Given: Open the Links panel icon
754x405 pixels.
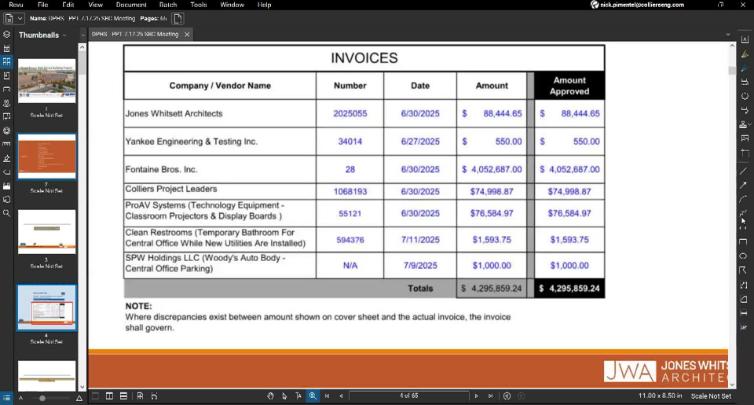Looking at the screenshot, I should pos(6,172).
